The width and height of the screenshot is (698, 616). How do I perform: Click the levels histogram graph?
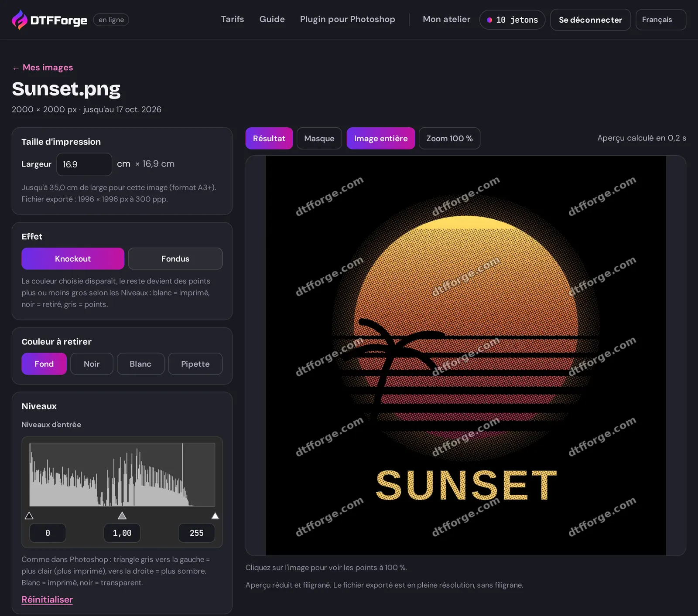coord(122,474)
